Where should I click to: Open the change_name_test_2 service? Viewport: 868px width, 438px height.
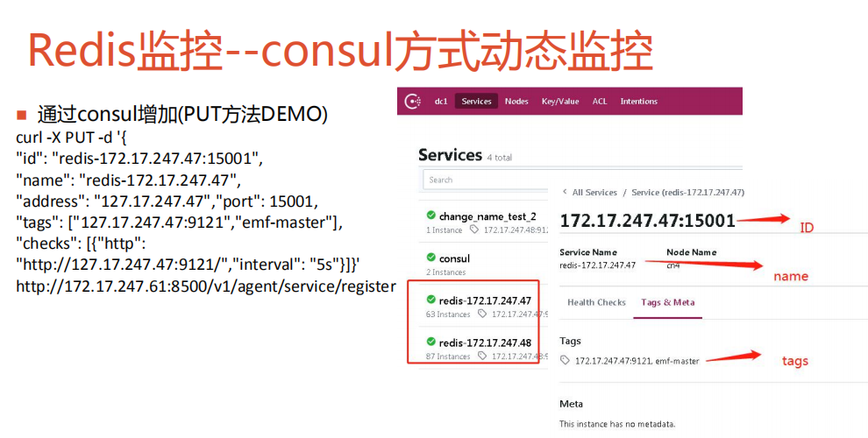coord(487,216)
